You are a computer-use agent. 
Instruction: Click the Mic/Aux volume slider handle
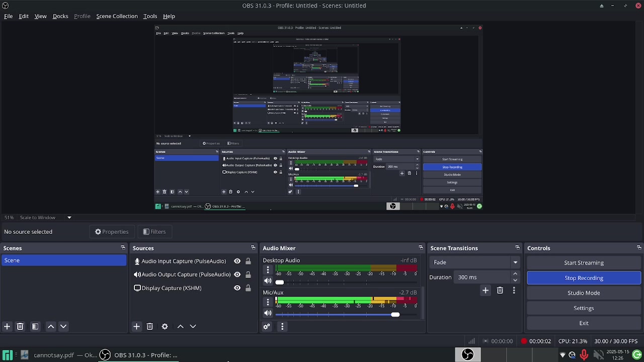(x=395, y=315)
